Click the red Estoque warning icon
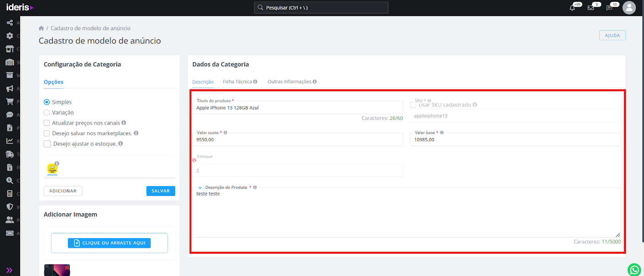 point(194,160)
